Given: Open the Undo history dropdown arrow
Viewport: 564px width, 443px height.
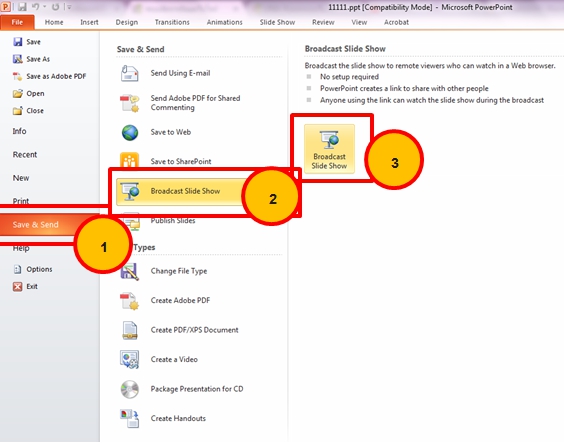Looking at the screenshot, I should pos(45,7).
